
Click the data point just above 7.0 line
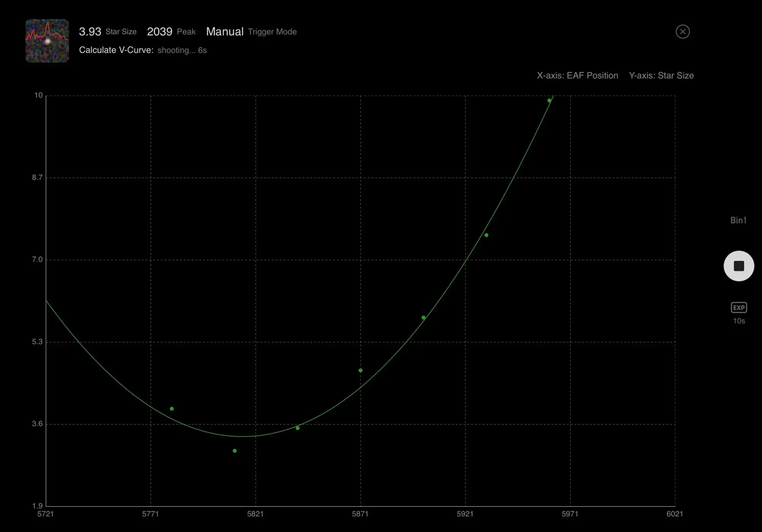pos(486,235)
